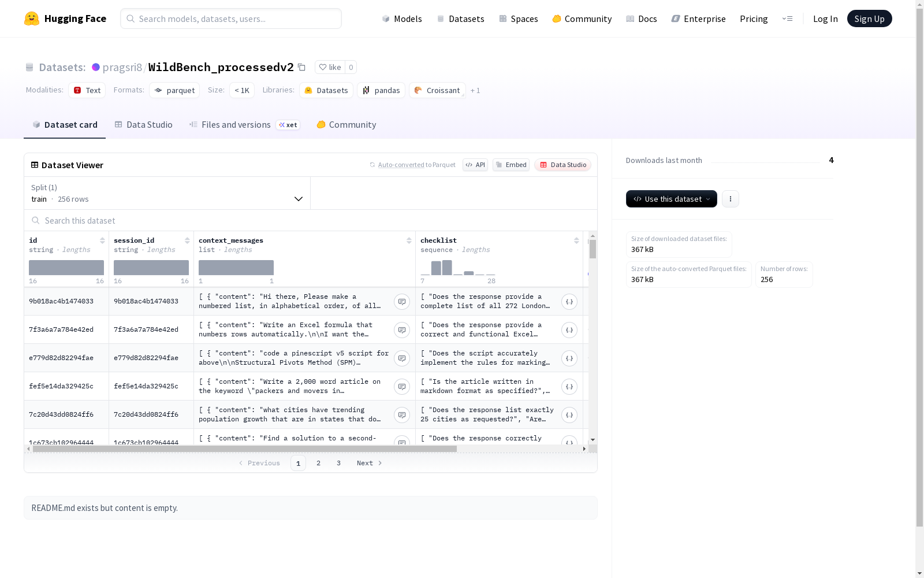Screen dimensions: 924x578
Task: Focus the Search models, datasets, users field
Action: coord(231,18)
